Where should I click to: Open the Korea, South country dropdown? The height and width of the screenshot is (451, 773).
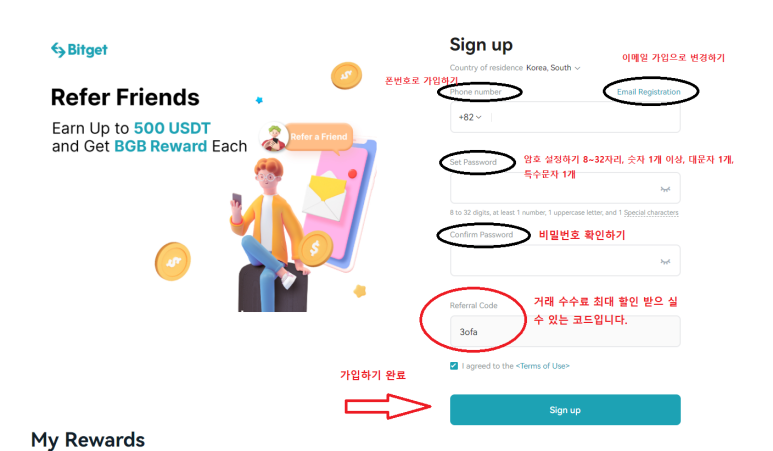click(x=553, y=68)
